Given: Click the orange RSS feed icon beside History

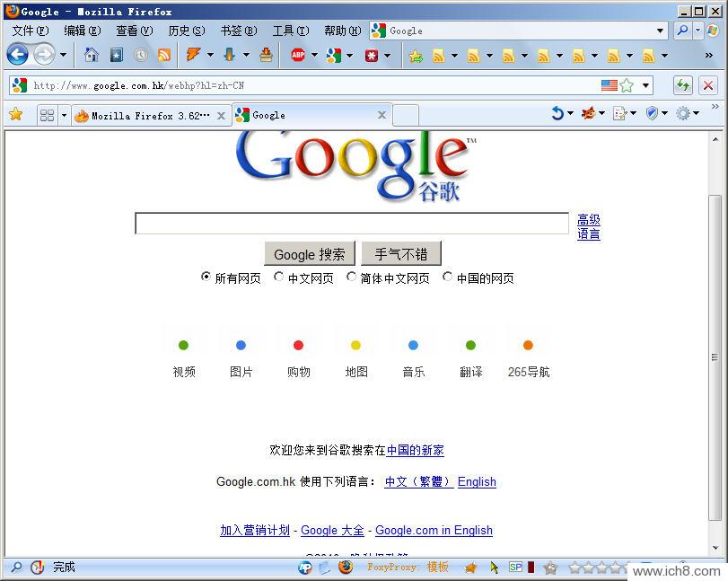Looking at the screenshot, I should 164,56.
